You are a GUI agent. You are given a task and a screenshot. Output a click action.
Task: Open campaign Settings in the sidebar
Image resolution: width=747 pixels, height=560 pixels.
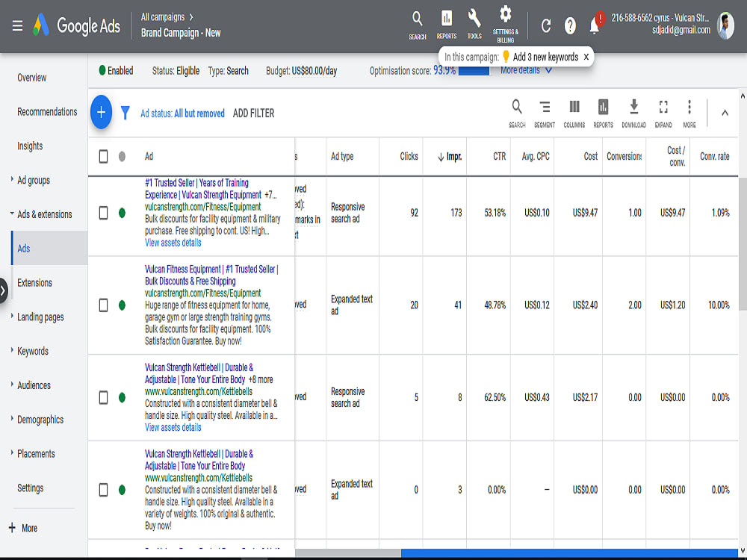(31, 488)
